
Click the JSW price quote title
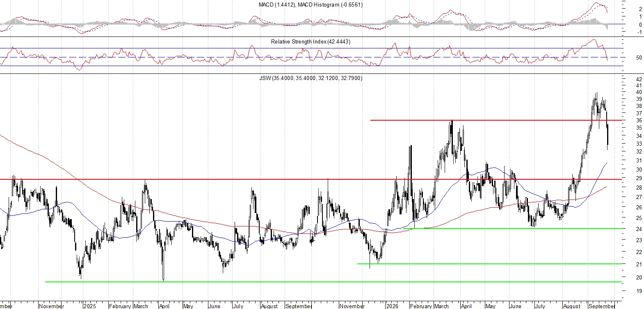tap(311, 78)
